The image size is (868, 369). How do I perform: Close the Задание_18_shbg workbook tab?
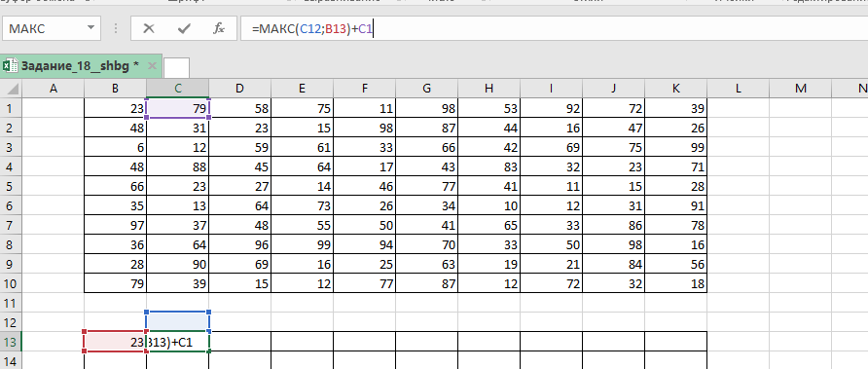coord(152,66)
